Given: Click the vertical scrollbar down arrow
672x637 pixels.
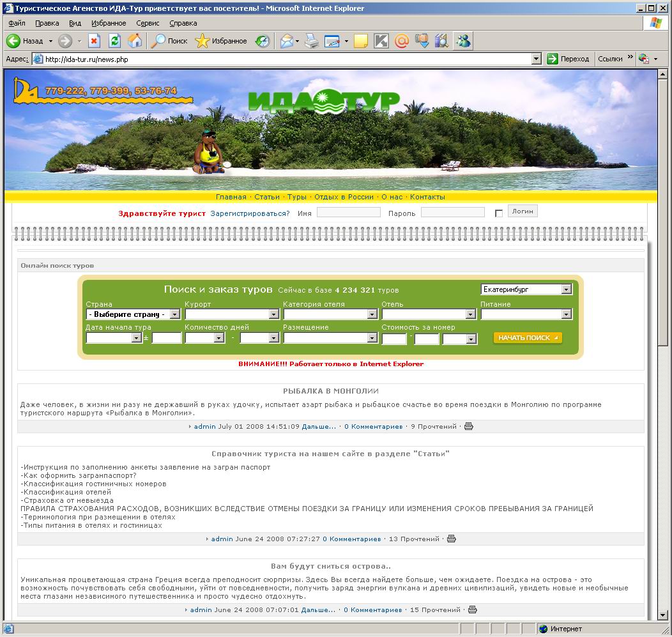Looking at the screenshot, I should [x=662, y=615].
